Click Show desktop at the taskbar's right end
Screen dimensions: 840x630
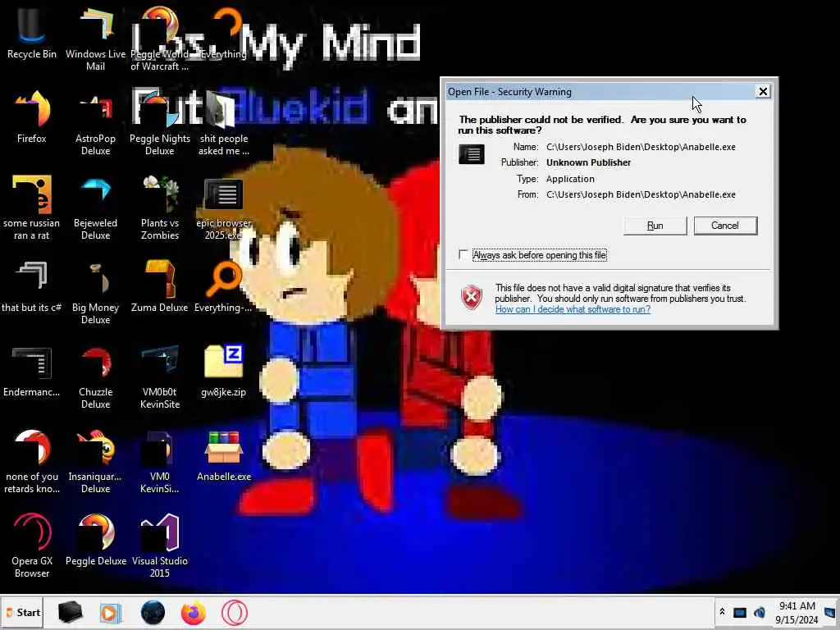(830, 612)
